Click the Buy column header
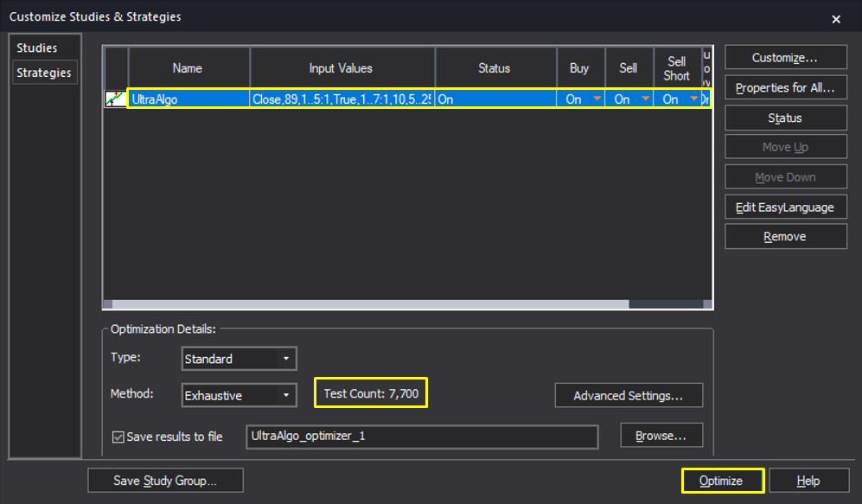862x504 pixels. pos(580,68)
